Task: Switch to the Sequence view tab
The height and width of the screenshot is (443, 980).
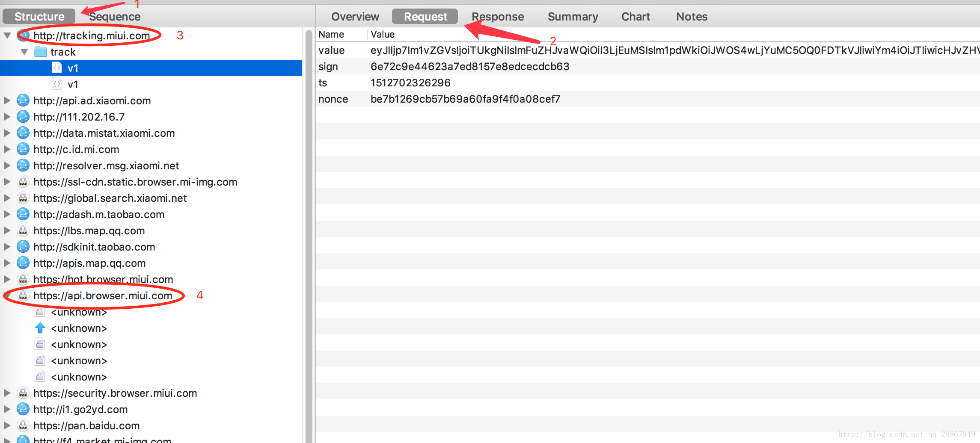Action: coord(115,17)
